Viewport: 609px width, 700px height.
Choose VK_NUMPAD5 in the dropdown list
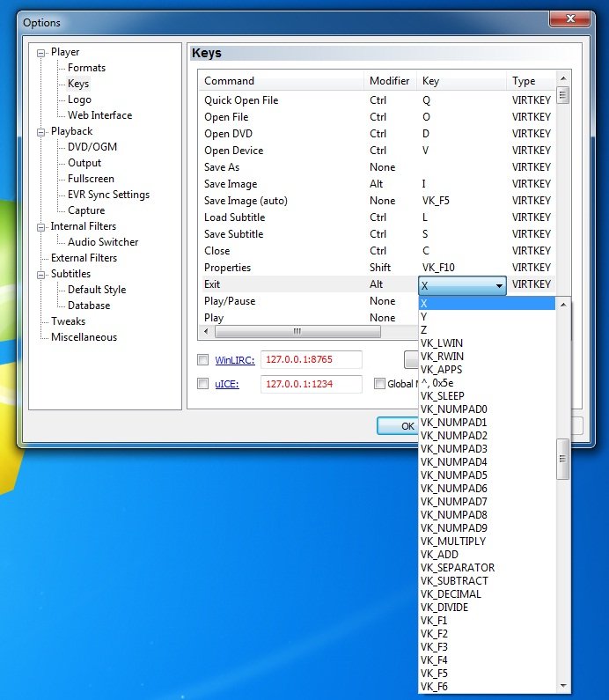pos(487,475)
